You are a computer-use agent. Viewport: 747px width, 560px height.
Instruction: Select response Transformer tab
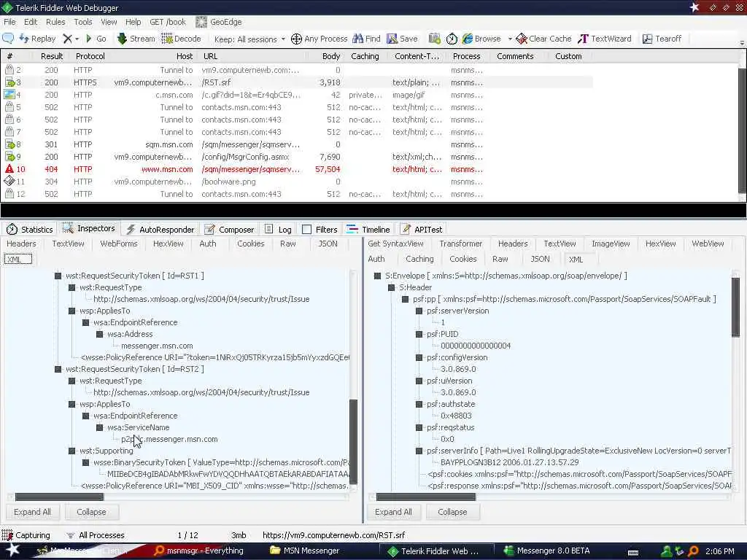tap(461, 244)
